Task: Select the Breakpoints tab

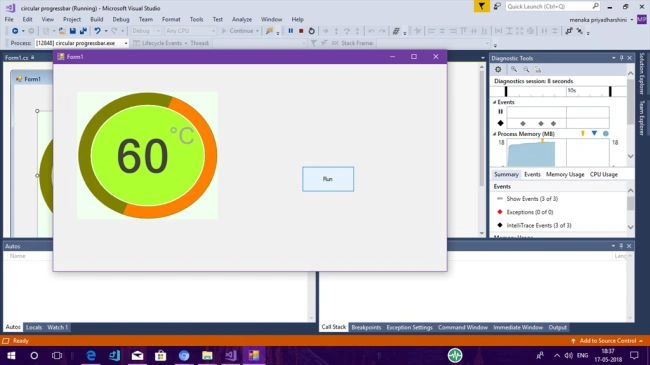Action: point(366,327)
